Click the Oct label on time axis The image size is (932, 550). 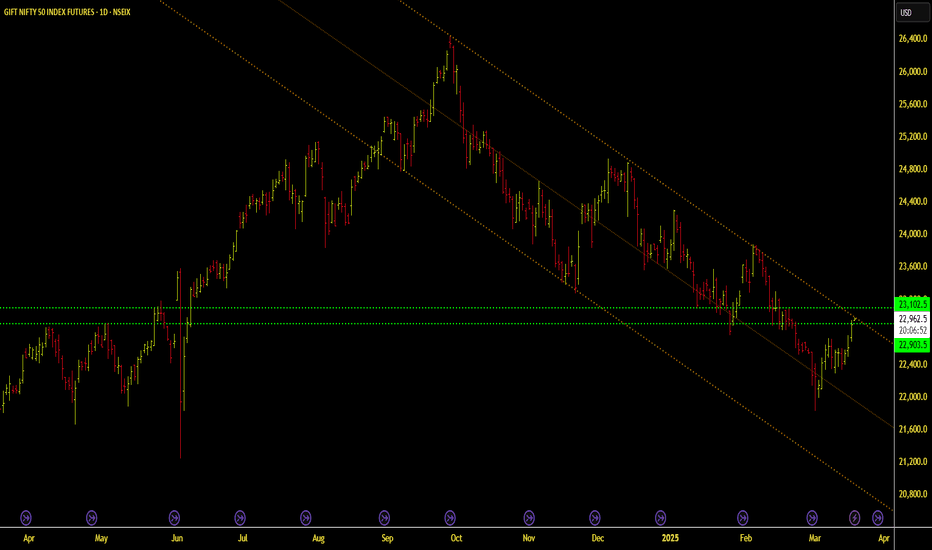456,538
